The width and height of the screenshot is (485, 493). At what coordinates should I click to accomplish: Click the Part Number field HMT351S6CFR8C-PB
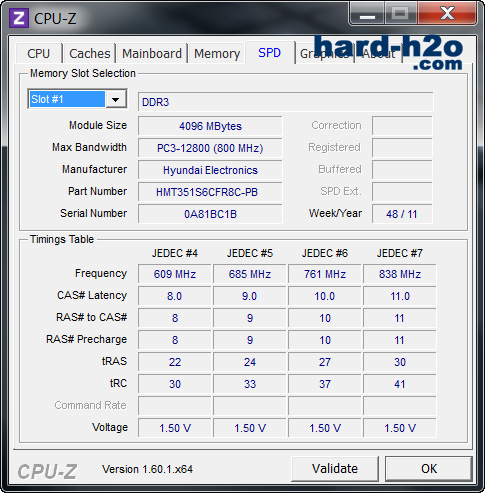click(x=210, y=192)
